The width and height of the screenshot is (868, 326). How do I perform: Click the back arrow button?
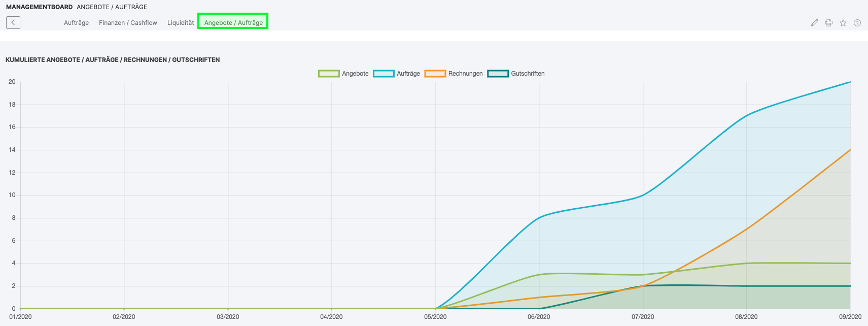click(x=13, y=22)
